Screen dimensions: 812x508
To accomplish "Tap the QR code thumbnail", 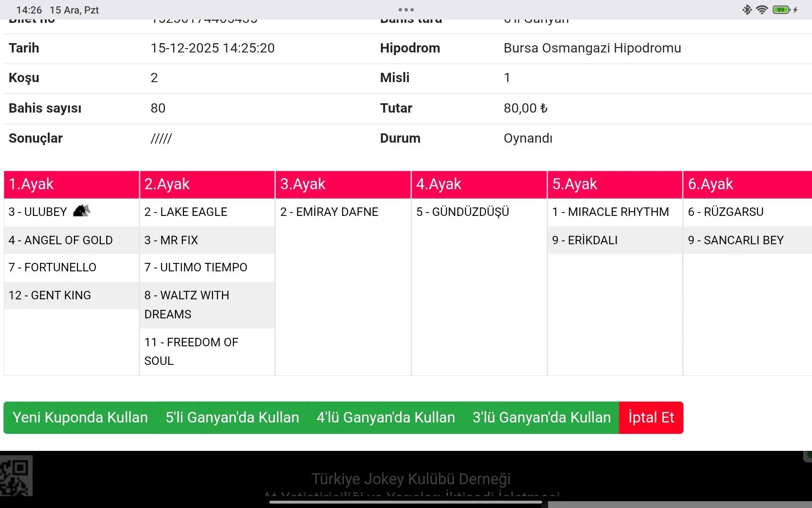I will coord(16,476).
